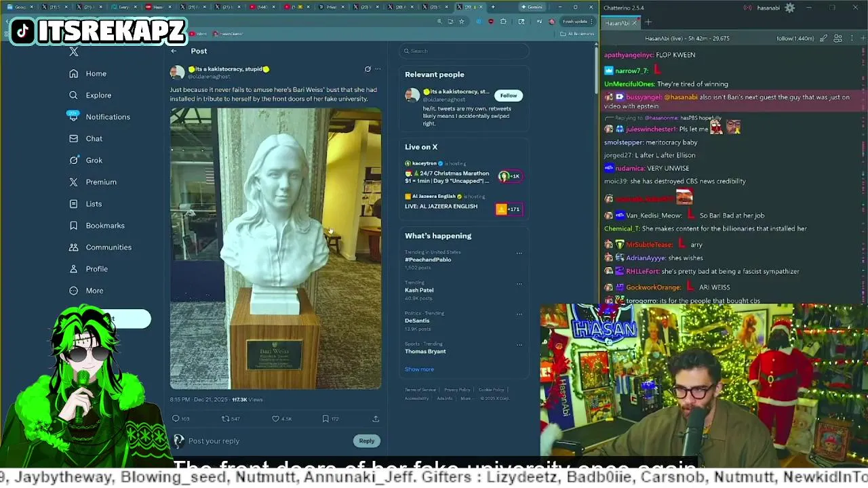Open Chat in X sidebar
The image size is (868, 488).
(86, 138)
